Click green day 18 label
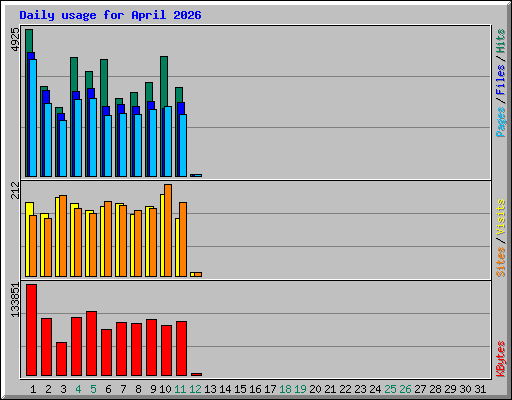Viewport: 512px width, 400px height. click(x=285, y=389)
